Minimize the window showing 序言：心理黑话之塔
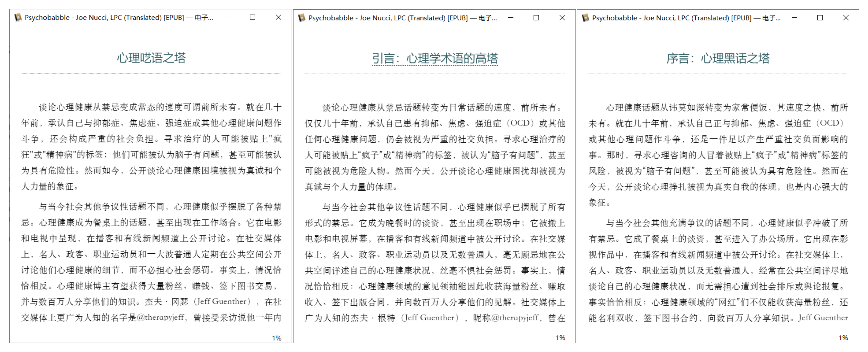This screenshot has width=868, height=352. point(794,18)
